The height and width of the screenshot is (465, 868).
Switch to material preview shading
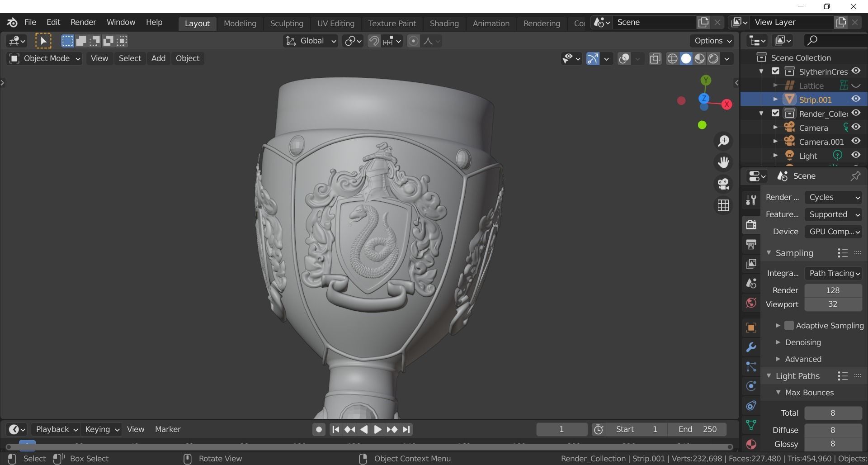point(700,59)
